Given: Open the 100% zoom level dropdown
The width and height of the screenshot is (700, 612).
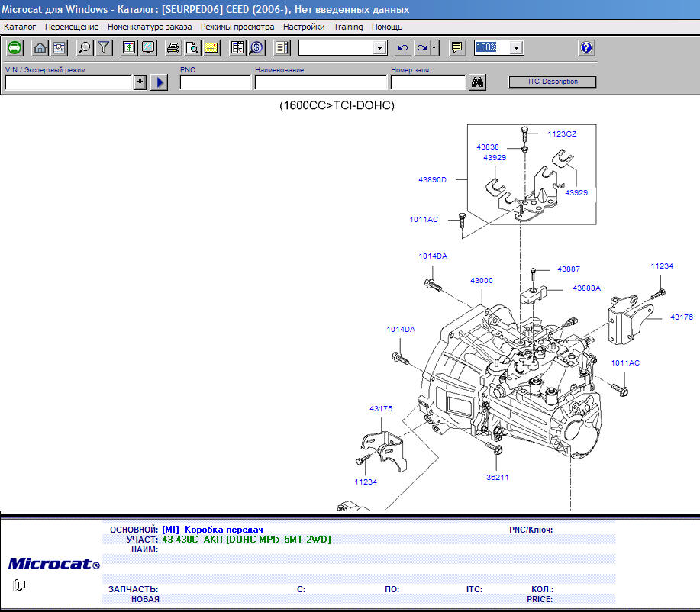Looking at the screenshot, I should click(517, 48).
